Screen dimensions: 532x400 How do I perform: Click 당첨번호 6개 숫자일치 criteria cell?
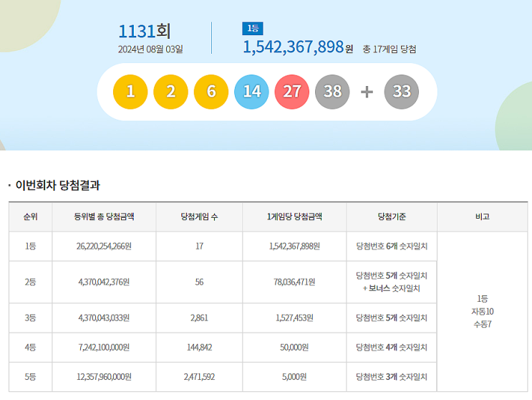coord(392,246)
